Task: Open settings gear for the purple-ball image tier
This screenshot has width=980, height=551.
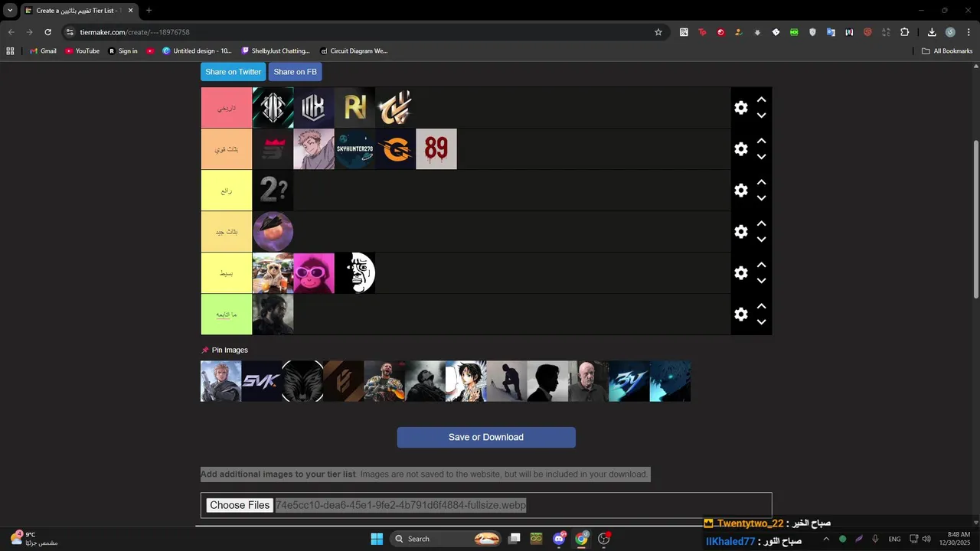Action: 741,232
